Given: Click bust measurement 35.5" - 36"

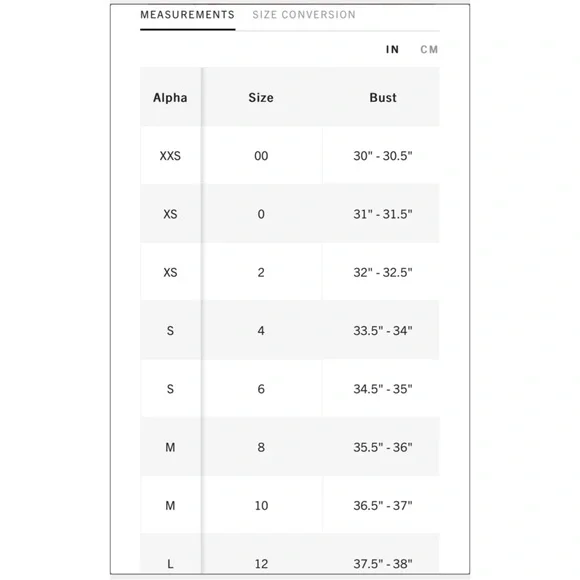Looking at the screenshot, I should 383,447.
